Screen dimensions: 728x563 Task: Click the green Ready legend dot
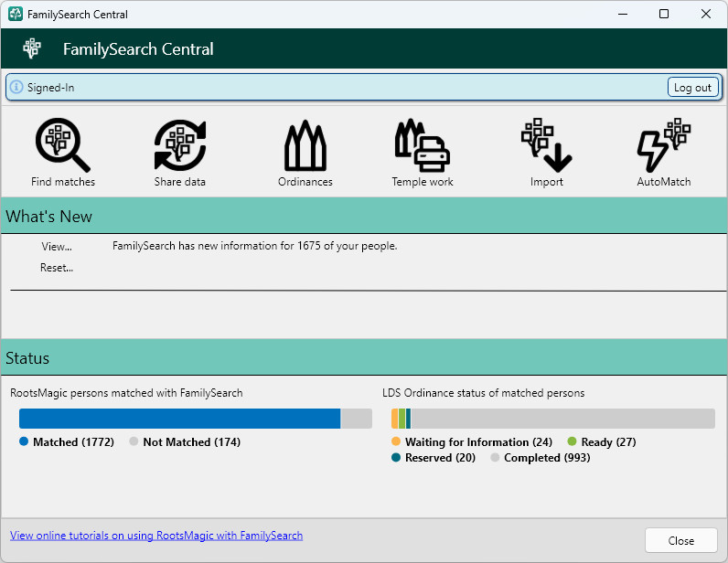pyautogui.click(x=572, y=441)
